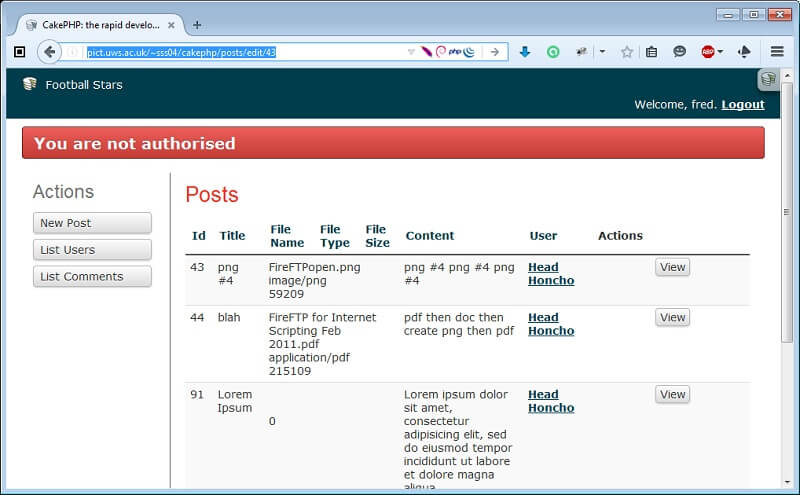800x495 pixels.
Task: Click the Posts heading
Action: (x=212, y=194)
